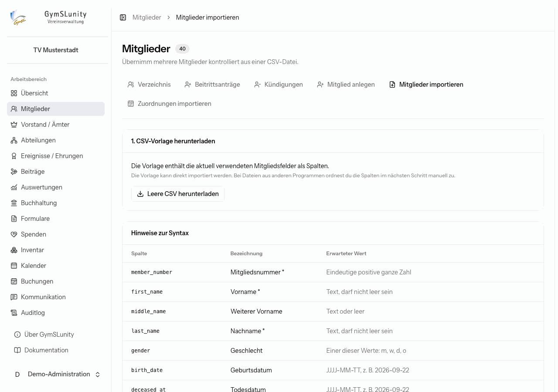Click the TV Musterstadt club name
This screenshot has width=558, height=392.
[56, 50]
